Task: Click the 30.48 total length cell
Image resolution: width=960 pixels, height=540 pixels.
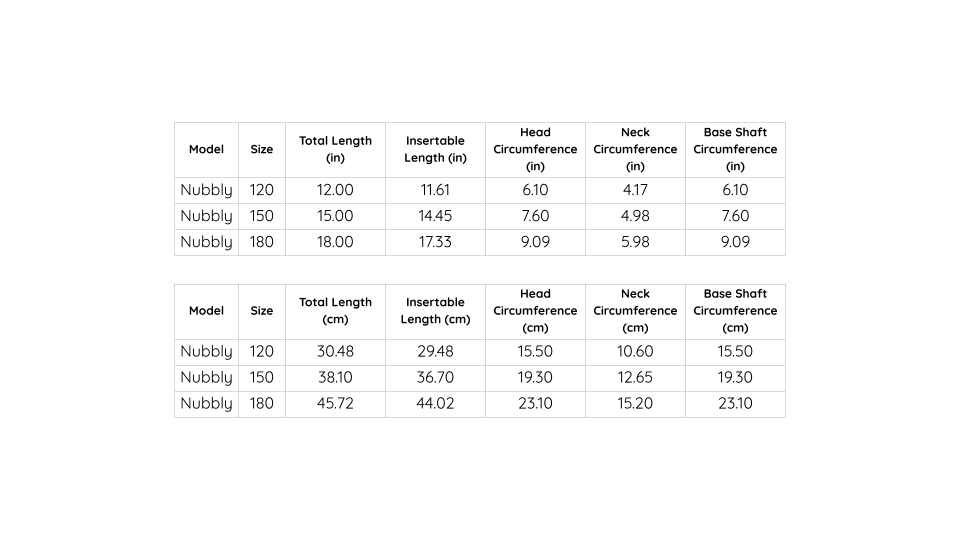Action: click(335, 352)
